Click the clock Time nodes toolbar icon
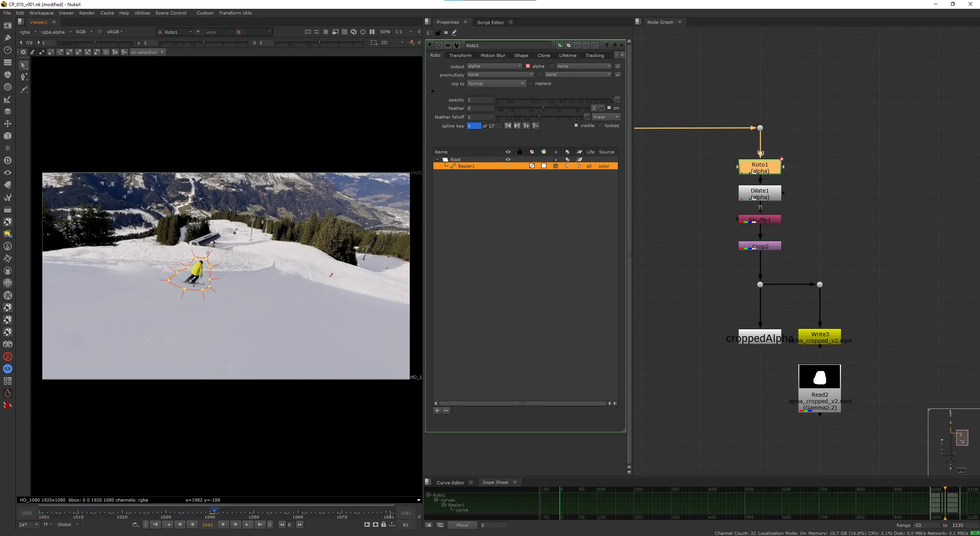The image size is (980, 536). 7,50
